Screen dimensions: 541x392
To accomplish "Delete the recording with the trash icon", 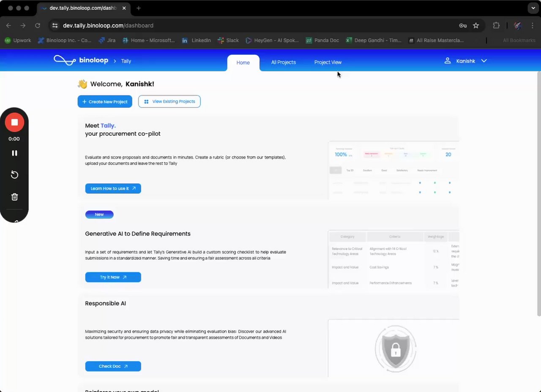I will [x=14, y=197].
